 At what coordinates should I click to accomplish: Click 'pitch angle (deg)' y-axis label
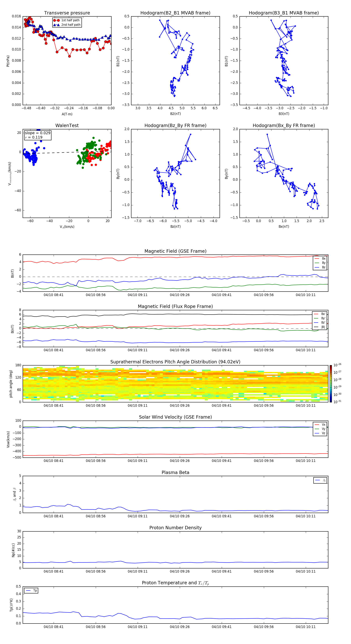pyautogui.click(x=11, y=384)
